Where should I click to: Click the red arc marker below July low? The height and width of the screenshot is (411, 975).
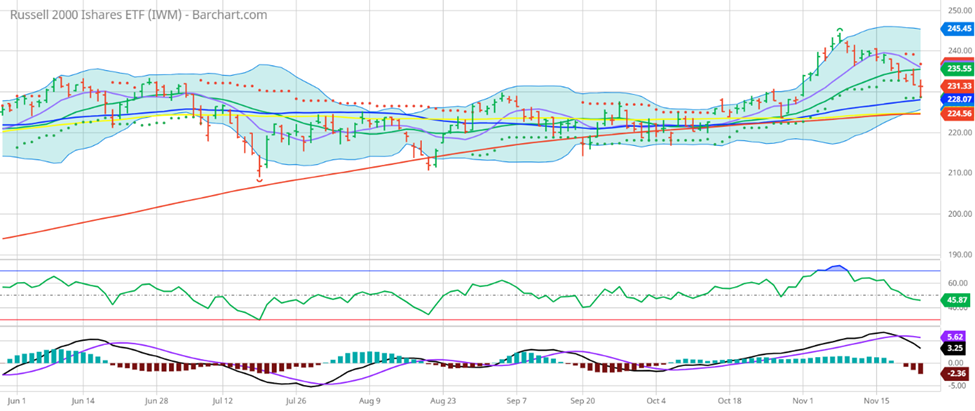pos(259,180)
